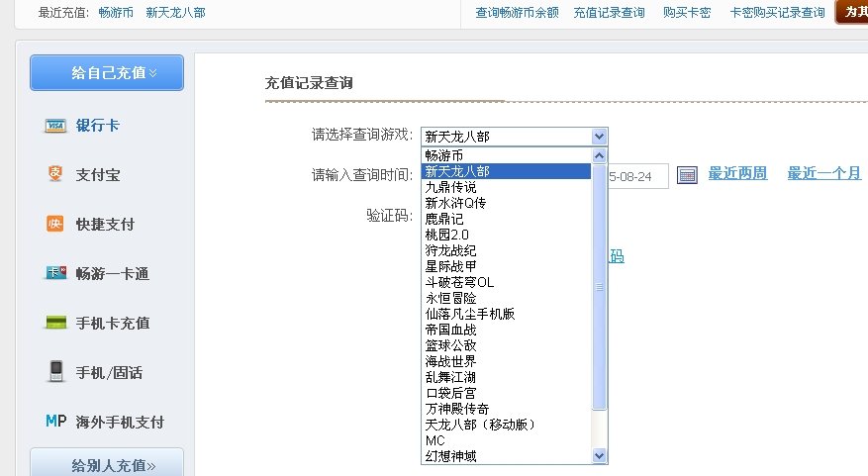The height and width of the screenshot is (476, 868).
Task: Open the calendar date picker icon
Action: point(687,175)
